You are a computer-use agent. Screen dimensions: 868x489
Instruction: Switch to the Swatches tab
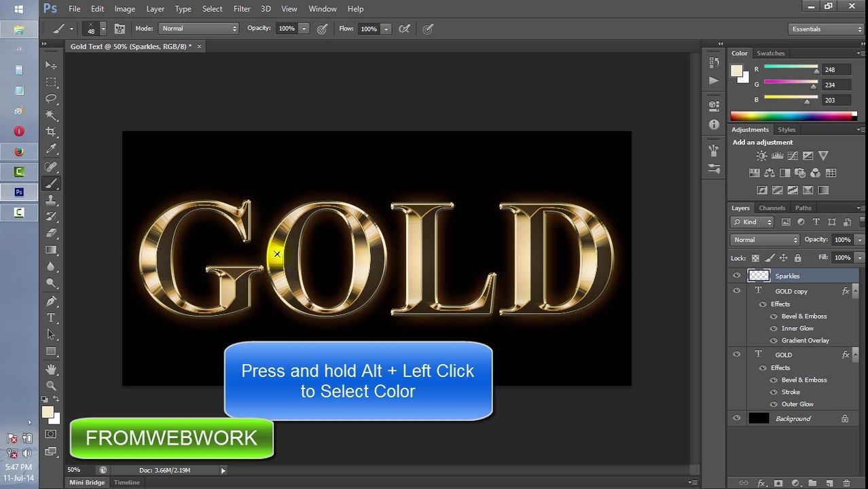pyautogui.click(x=770, y=53)
